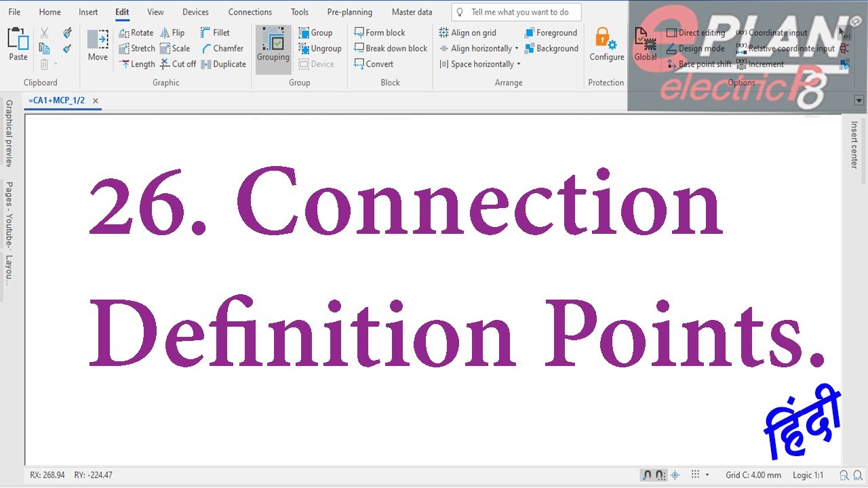Screen dimensions: 868x488
Task: Click Align on grid
Action: click(468, 33)
